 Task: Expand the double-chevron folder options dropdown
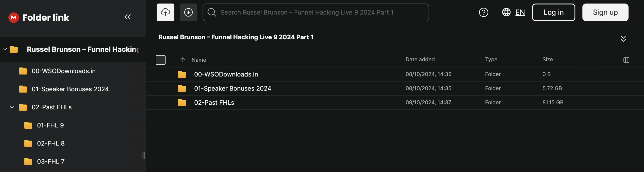[623, 38]
